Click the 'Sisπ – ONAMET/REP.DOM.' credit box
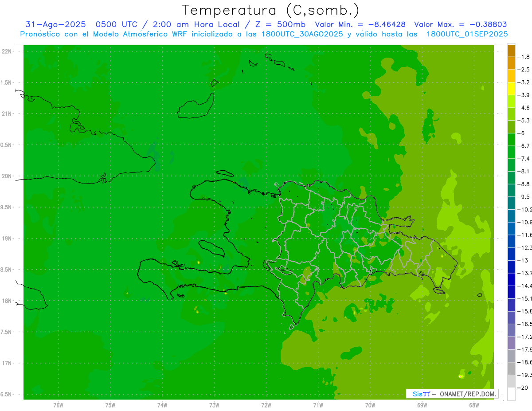Screen dimensions: 532x411 click(x=452, y=394)
